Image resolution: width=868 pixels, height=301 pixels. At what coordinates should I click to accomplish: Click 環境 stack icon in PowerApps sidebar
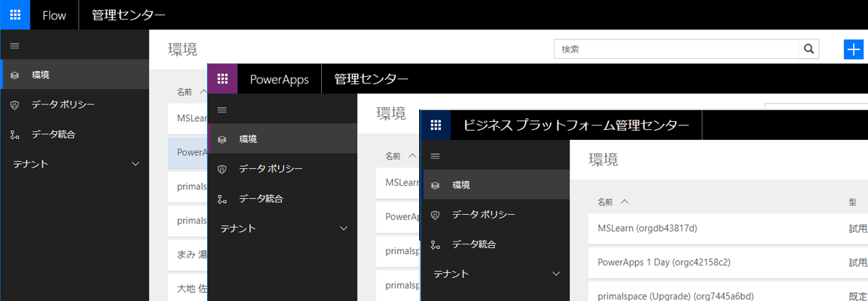point(222,139)
